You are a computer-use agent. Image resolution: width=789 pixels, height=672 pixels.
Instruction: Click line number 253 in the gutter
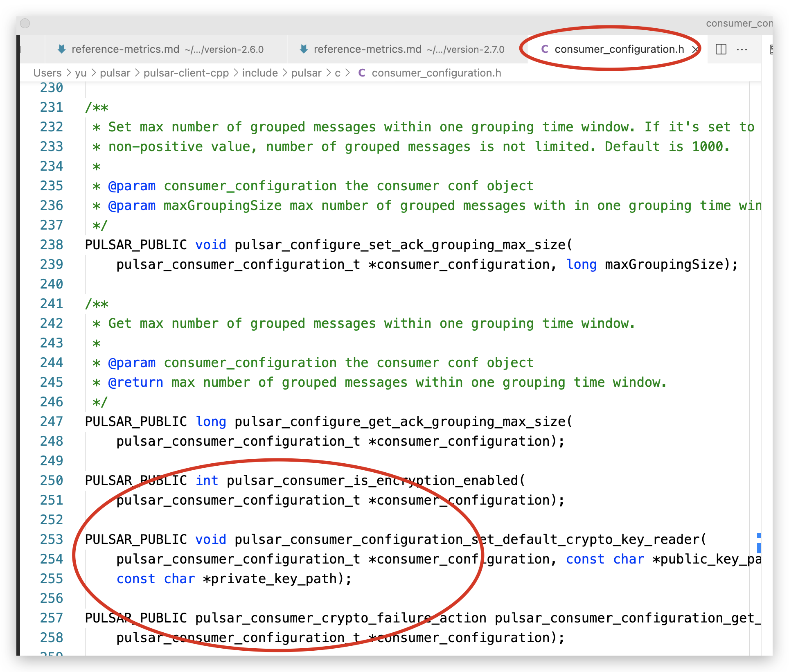52,539
